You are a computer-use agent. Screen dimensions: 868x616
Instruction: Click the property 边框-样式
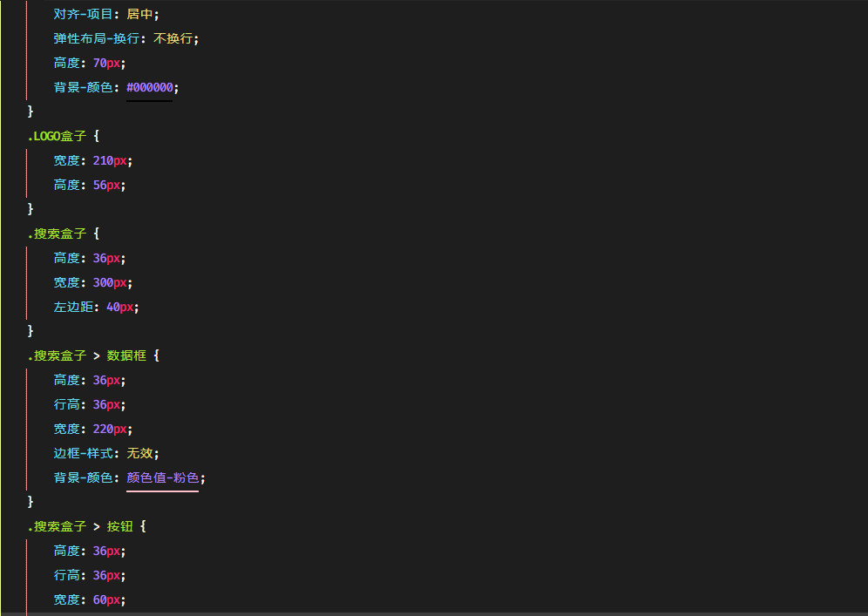(83, 453)
